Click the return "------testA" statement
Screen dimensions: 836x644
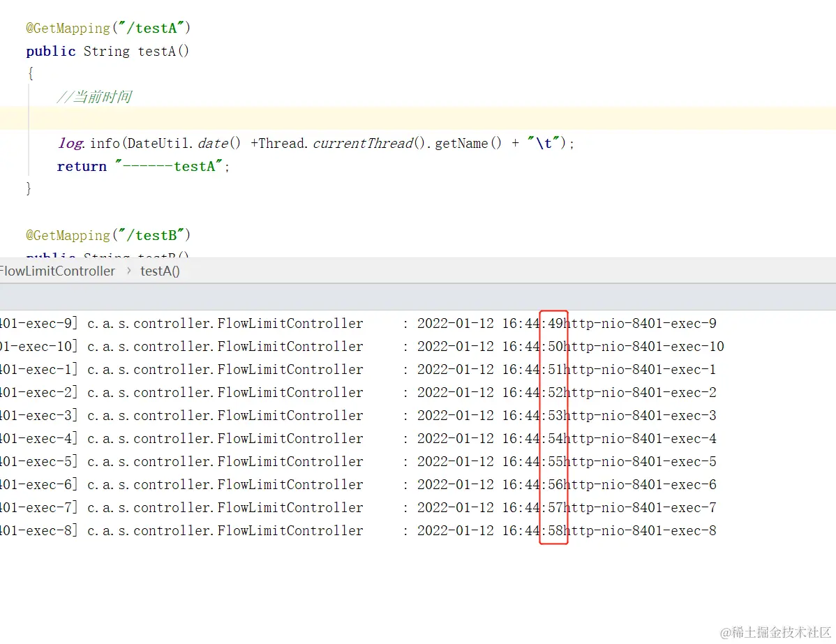click(144, 166)
